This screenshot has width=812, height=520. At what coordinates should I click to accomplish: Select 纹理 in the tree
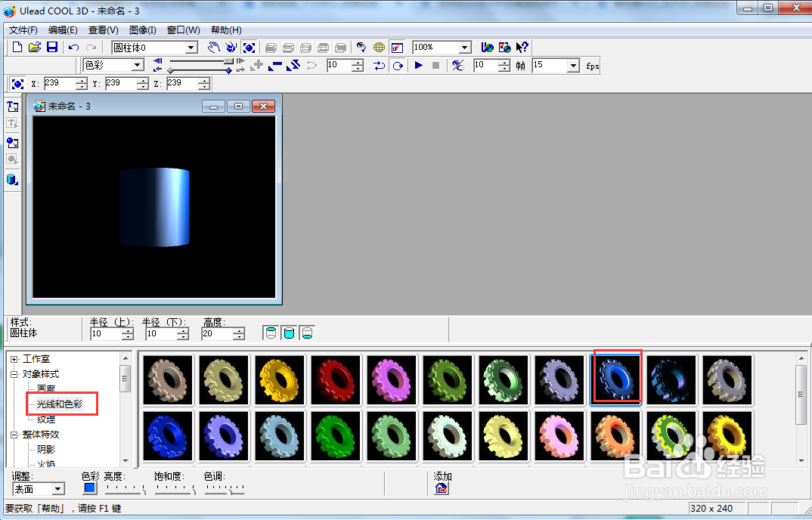point(46,419)
